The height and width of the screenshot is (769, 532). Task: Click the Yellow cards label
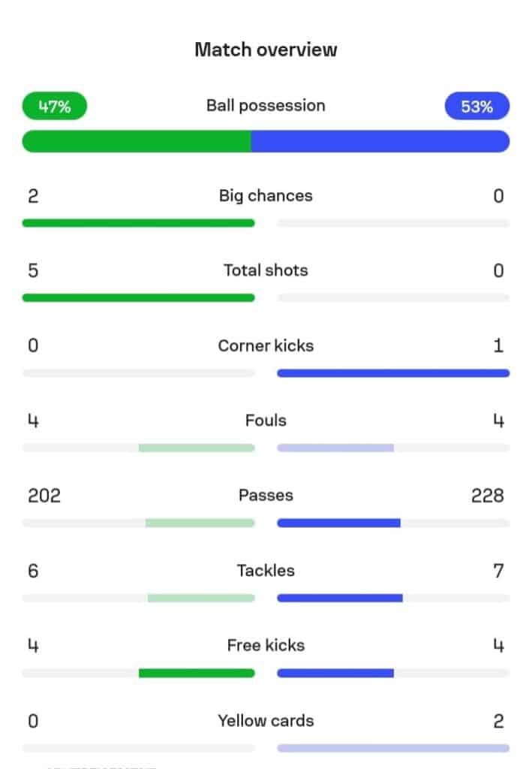[266, 721]
